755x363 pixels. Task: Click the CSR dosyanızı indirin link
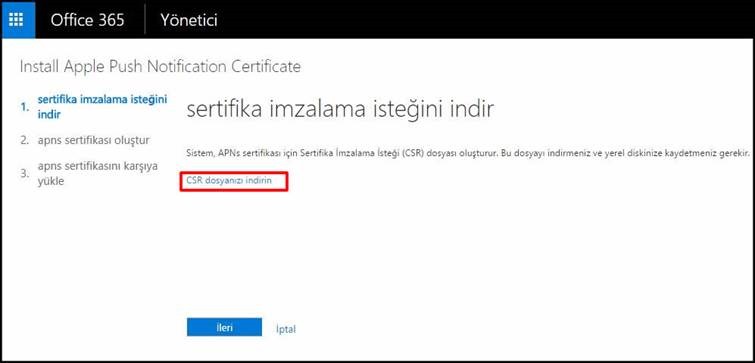click(229, 181)
